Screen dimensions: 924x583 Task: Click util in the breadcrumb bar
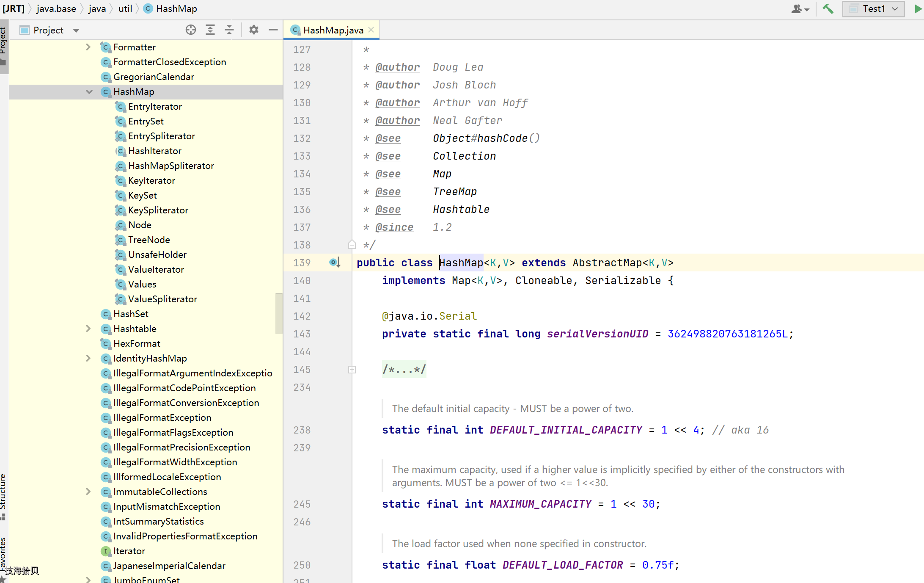pyautogui.click(x=125, y=8)
